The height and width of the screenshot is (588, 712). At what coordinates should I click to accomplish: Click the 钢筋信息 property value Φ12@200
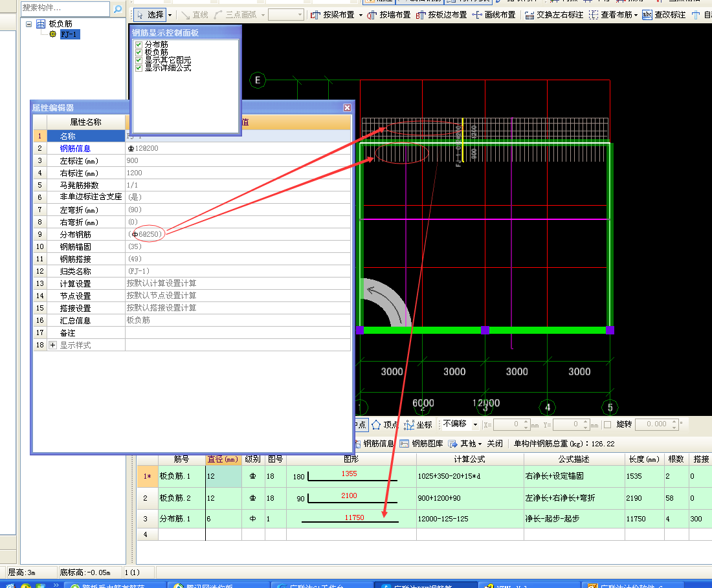(x=238, y=148)
